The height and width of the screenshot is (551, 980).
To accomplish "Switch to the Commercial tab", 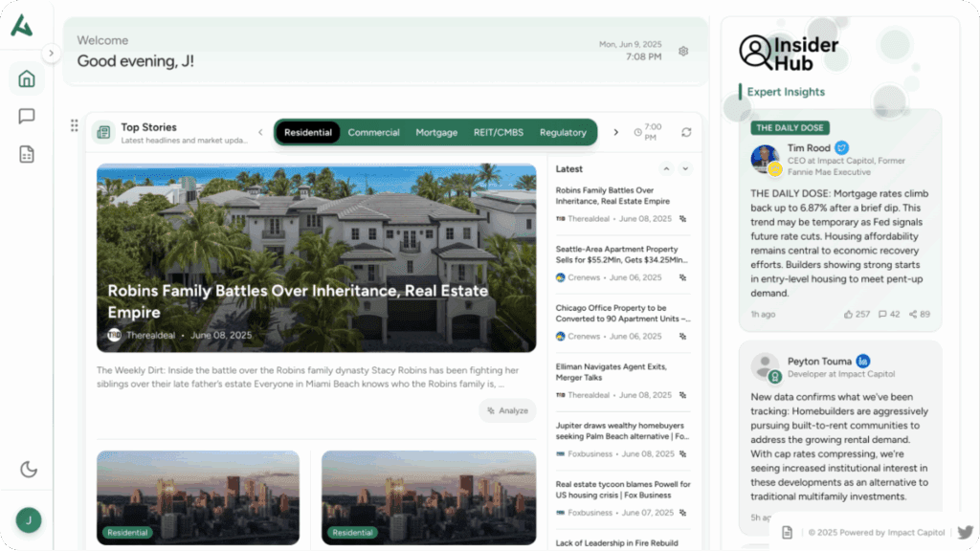I will coord(373,132).
